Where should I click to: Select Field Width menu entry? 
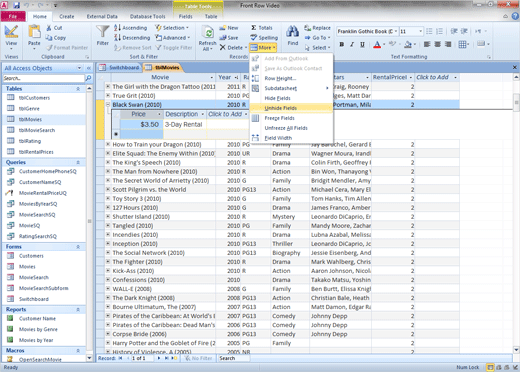coord(291,138)
